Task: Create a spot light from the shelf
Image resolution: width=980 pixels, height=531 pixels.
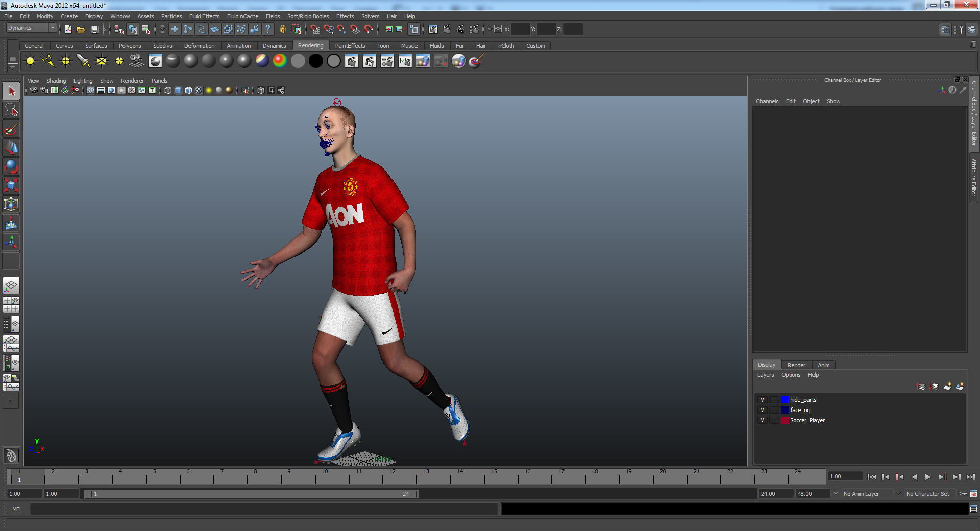Action: (x=83, y=61)
